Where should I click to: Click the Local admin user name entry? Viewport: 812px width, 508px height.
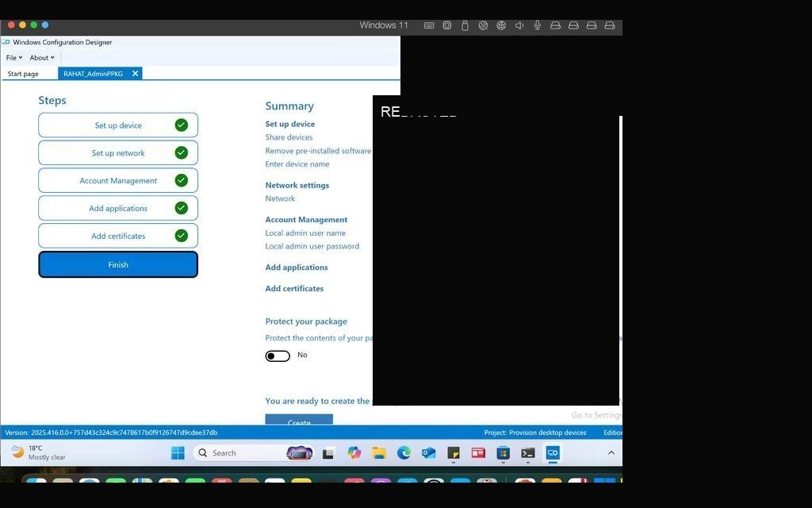tap(305, 233)
